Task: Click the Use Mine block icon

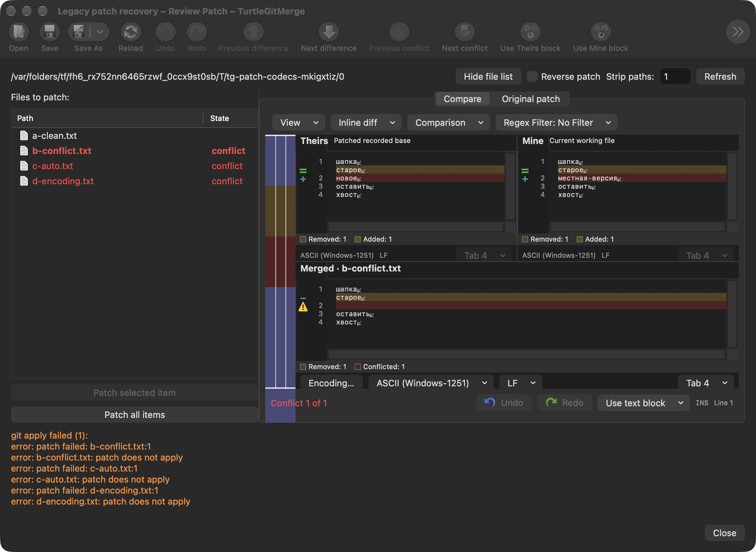Action: point(601,32)
